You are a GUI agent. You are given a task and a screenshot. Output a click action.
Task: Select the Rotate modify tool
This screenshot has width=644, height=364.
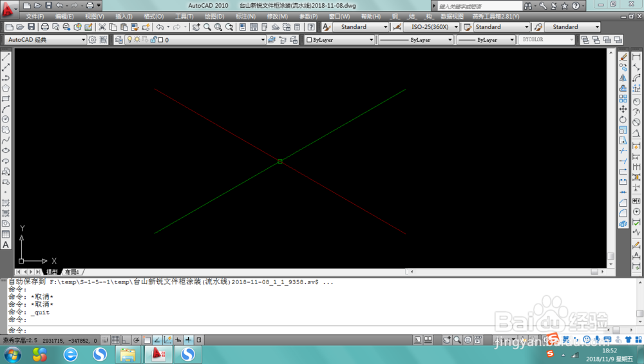(x=623, y=120)
